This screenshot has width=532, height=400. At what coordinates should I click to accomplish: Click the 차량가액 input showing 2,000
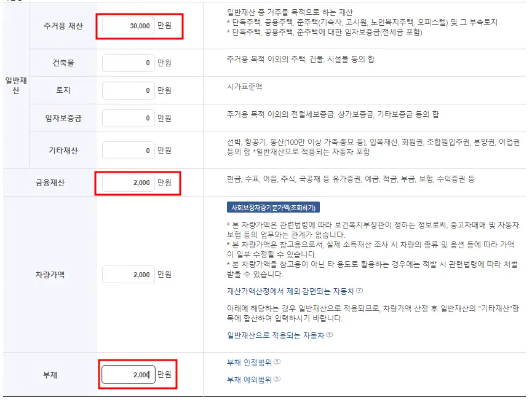coord(128,274)
